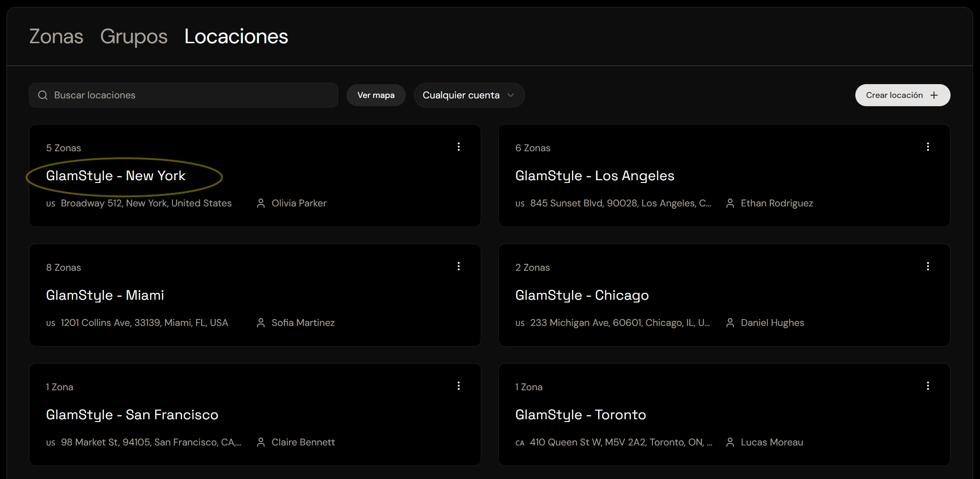980x479 pixels.
Task: Expand the Cualquier cuenta dropdown
Action: [x=469, y=95]
